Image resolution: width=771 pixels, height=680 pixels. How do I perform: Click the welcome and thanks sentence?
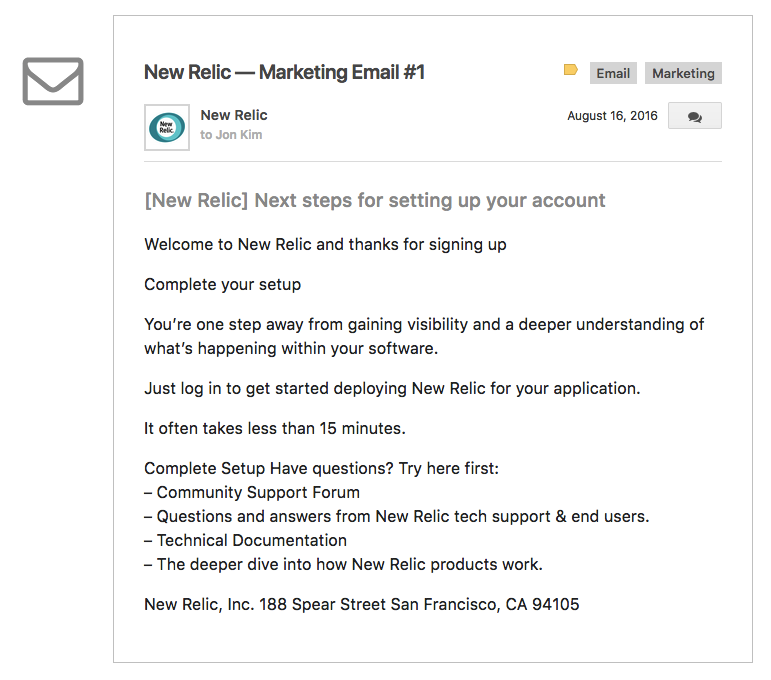(325, 244)
